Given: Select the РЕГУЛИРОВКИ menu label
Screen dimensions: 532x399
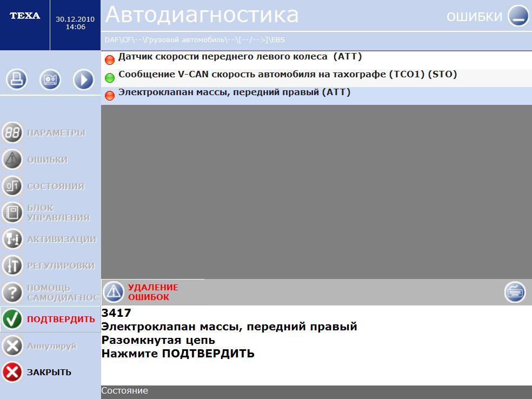Looking at the screenshot, I should (x=61, y=265).
